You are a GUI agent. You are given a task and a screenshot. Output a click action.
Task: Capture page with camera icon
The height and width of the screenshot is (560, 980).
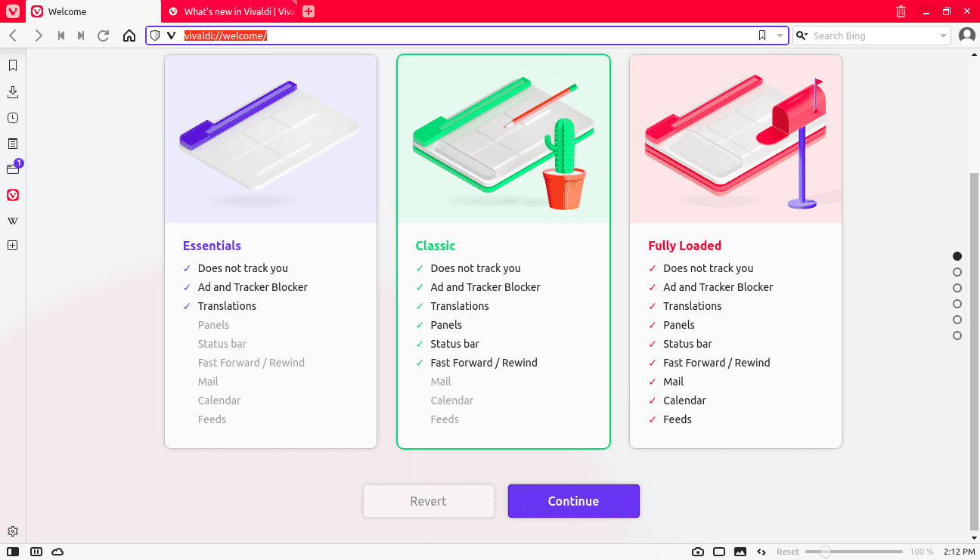(698, 552)
